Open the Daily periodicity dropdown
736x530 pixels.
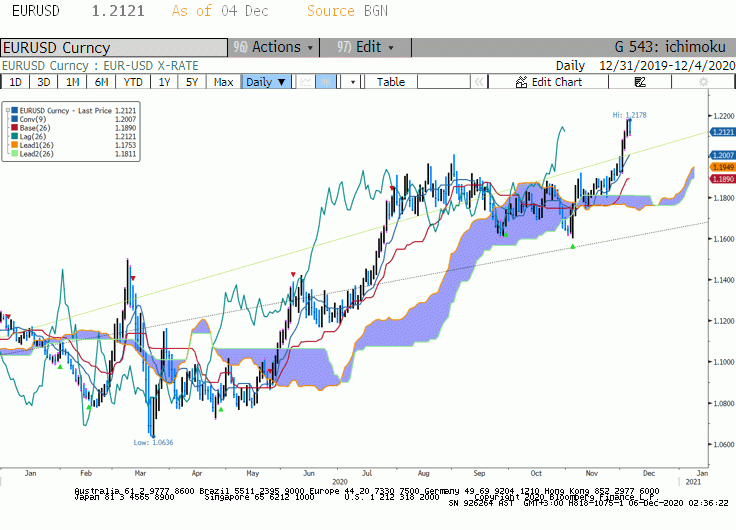point(266,82)
